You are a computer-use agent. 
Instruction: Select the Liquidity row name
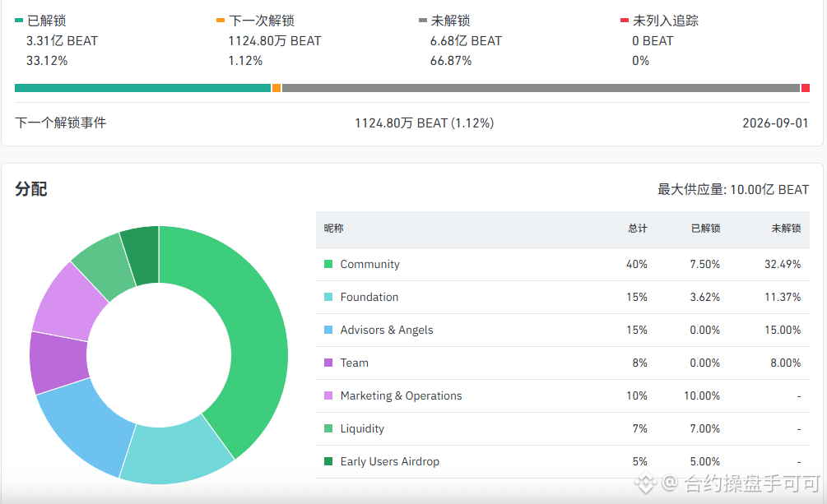(362, 428)
